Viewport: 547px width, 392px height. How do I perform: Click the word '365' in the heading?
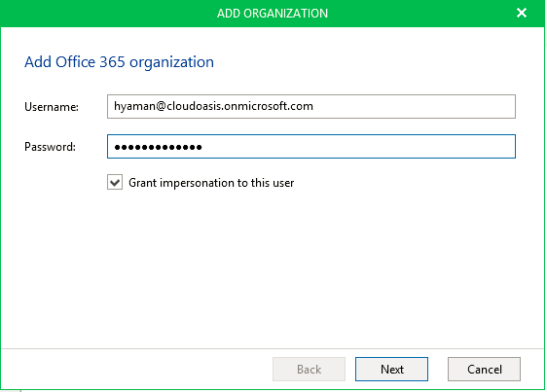(112, 62)
